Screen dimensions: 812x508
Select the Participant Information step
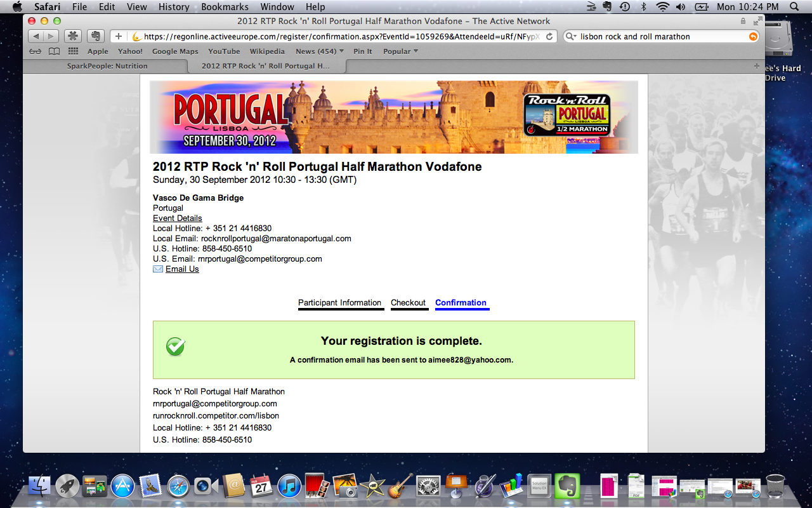(339, 303)
